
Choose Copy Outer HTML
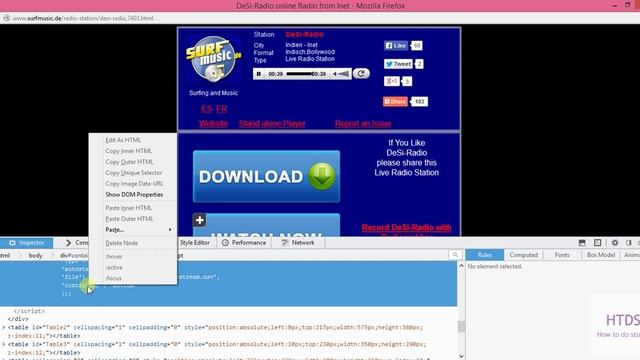(133, 162)
